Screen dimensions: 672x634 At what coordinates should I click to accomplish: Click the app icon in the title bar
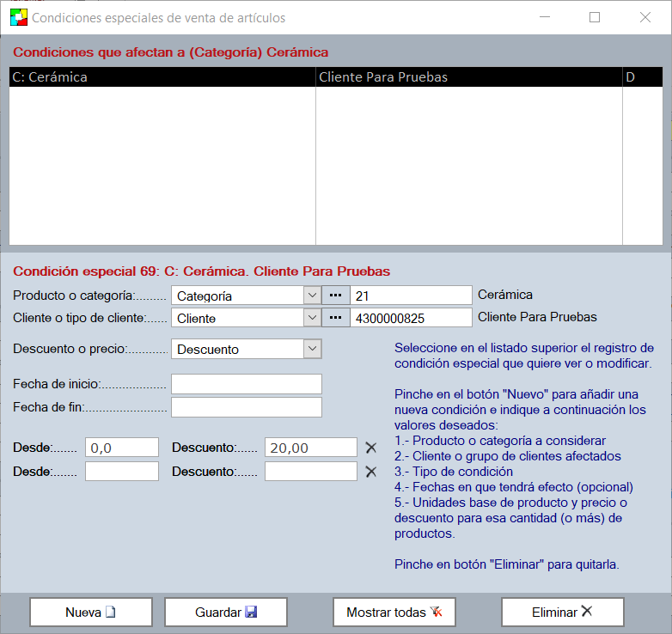tap(17, 17)
